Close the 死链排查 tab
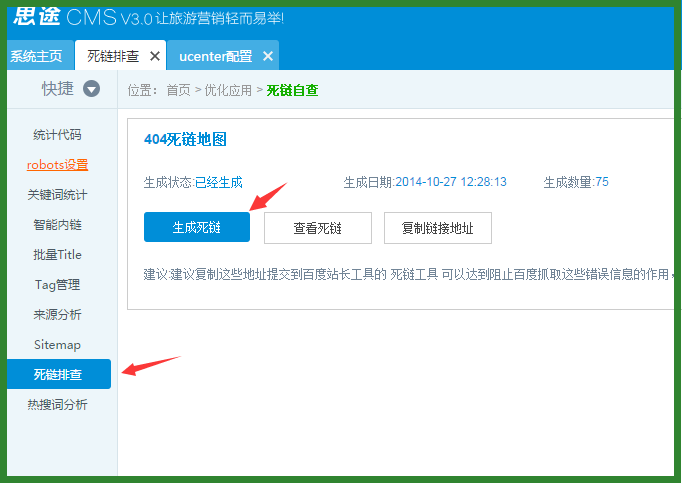The image size is (682, 483). pyautogui.click(x=154, y=56)
